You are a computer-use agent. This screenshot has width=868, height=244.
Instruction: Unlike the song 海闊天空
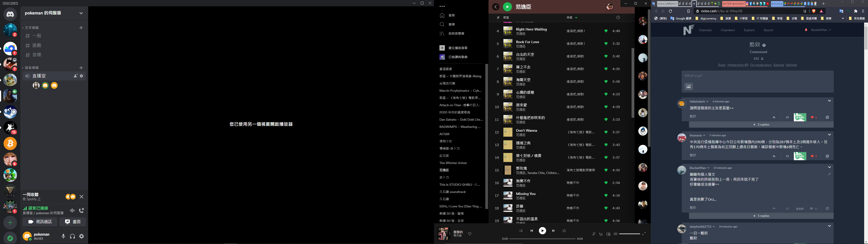(606, 82)
